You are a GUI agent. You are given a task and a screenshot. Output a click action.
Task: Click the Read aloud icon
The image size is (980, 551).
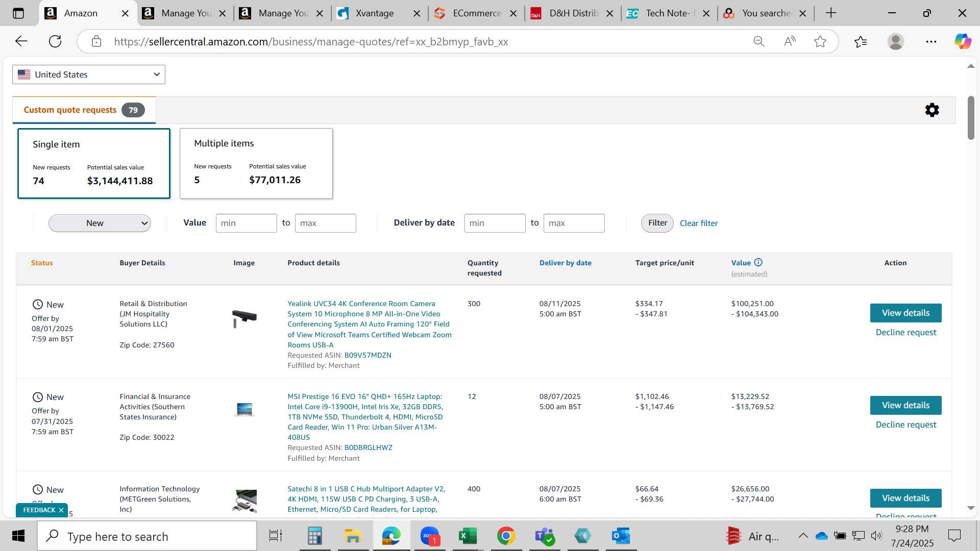click(790, 41)
